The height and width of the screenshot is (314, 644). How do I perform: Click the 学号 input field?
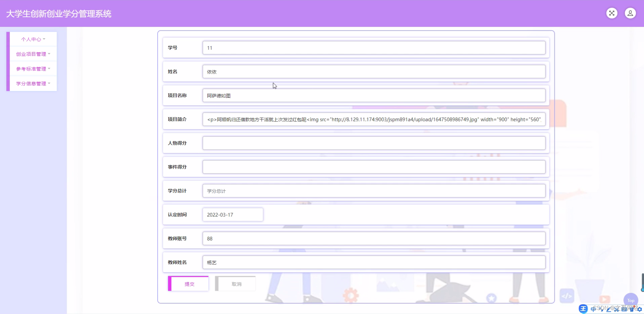click(374, 48)
